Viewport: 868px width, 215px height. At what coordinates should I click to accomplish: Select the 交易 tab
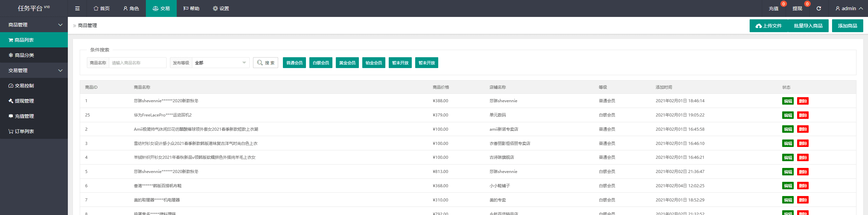point(161,8)
